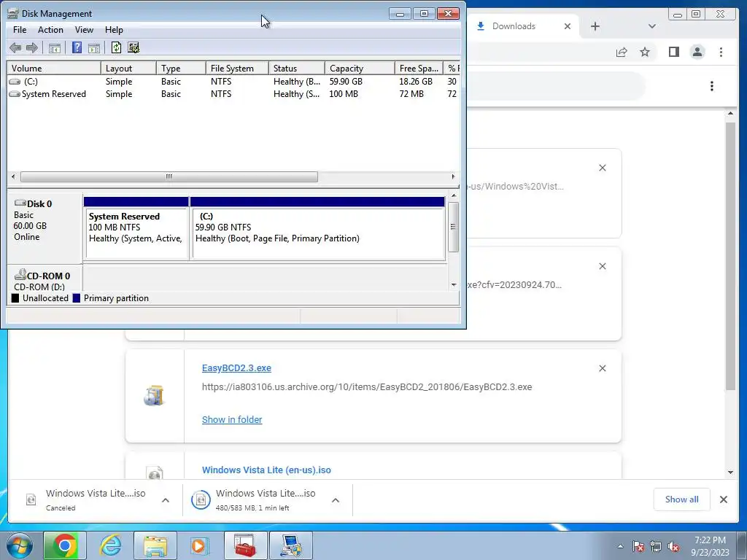Click the Back arrow in Disk Management toolbar
Image resolution: width=747 pixels, height=560 pixels.
click(x=15, y=47)
